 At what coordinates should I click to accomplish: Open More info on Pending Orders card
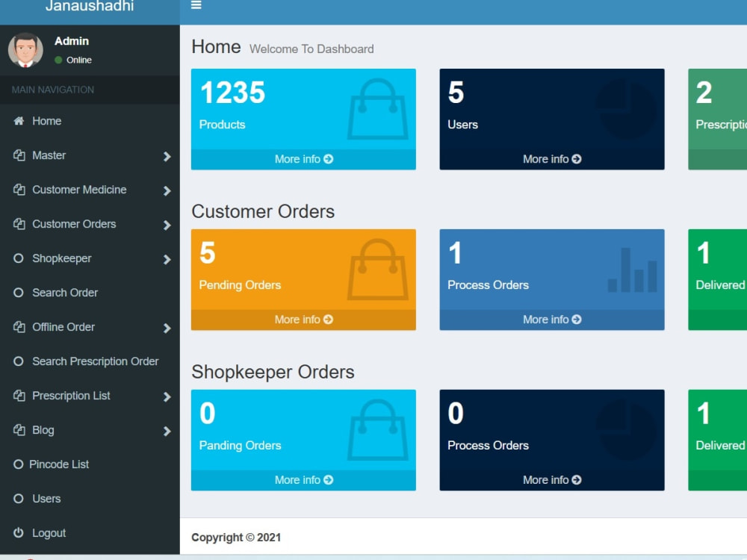coord(303,320)
